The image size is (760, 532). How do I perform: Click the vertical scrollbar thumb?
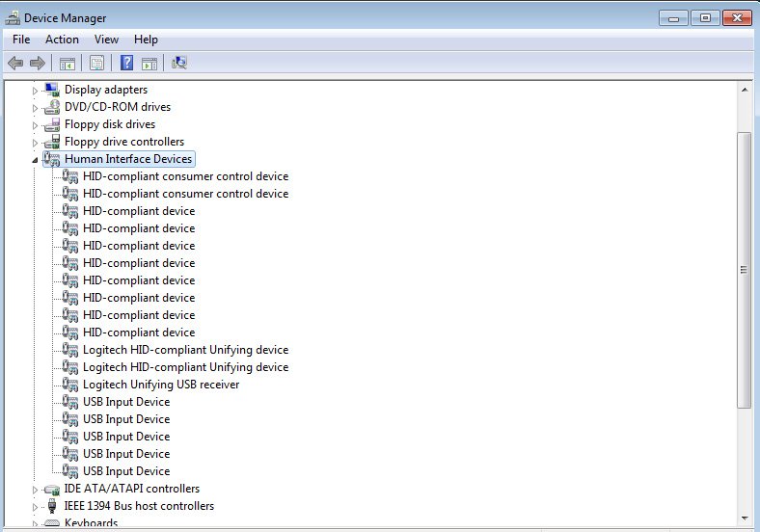[744, 270]
